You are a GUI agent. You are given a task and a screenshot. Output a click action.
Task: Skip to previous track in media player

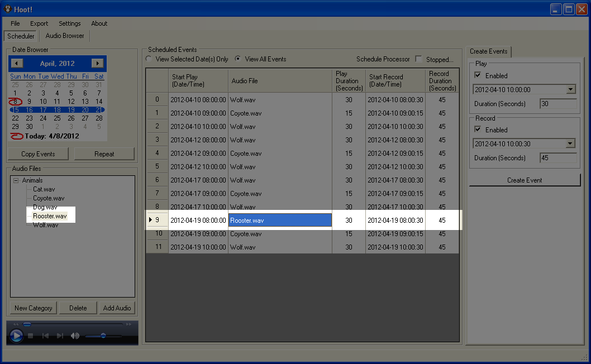pos(46,336)
